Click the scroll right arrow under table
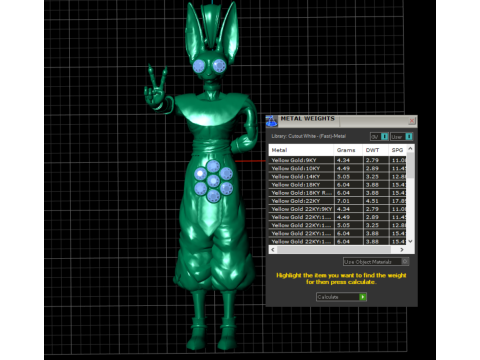Viewport: 480px width, 360px height. (402, 249)
